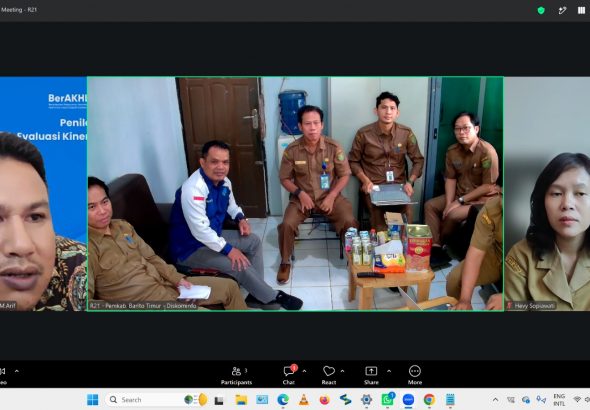Open the Participants panel
Screen dimensions: 590x410
point(236,375)
